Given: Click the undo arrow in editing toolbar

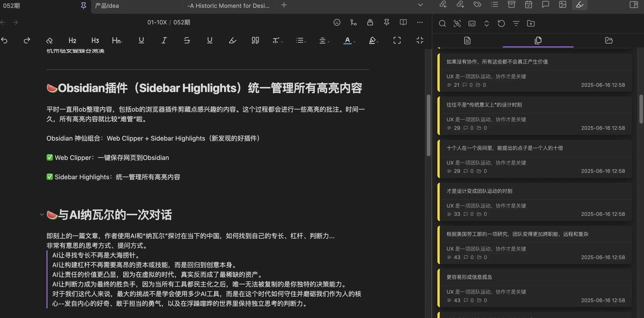Looking at the screenshot, I should coord(4,40).
